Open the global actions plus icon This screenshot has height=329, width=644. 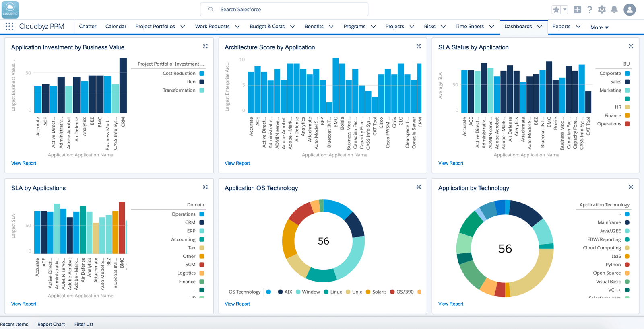(577, 10)
